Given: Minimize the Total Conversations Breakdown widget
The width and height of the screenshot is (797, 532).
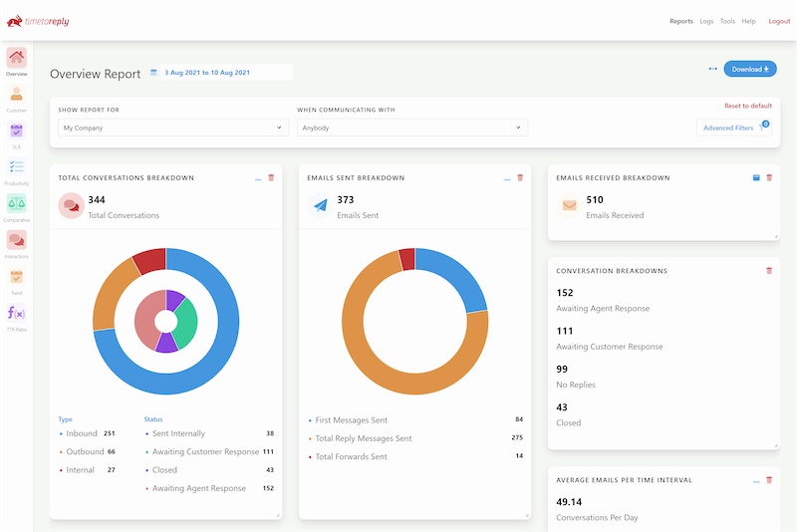Looking at the screenshot, I should tap(258, 179).
